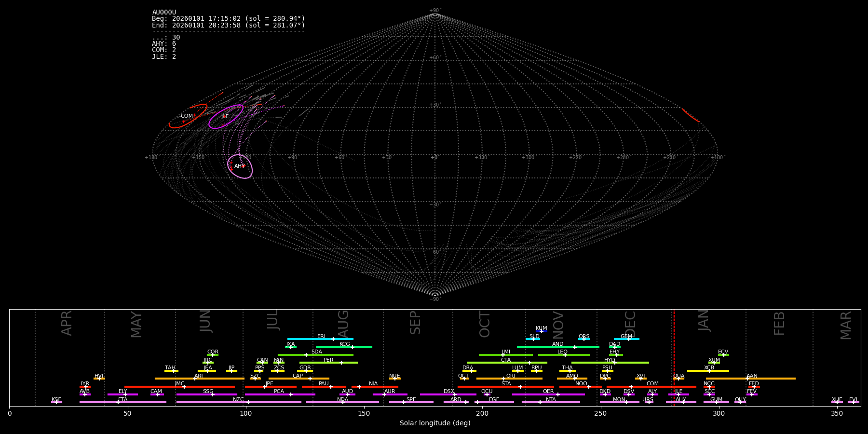Click the CTA shower bar on the timeline

tap(507, 363)
